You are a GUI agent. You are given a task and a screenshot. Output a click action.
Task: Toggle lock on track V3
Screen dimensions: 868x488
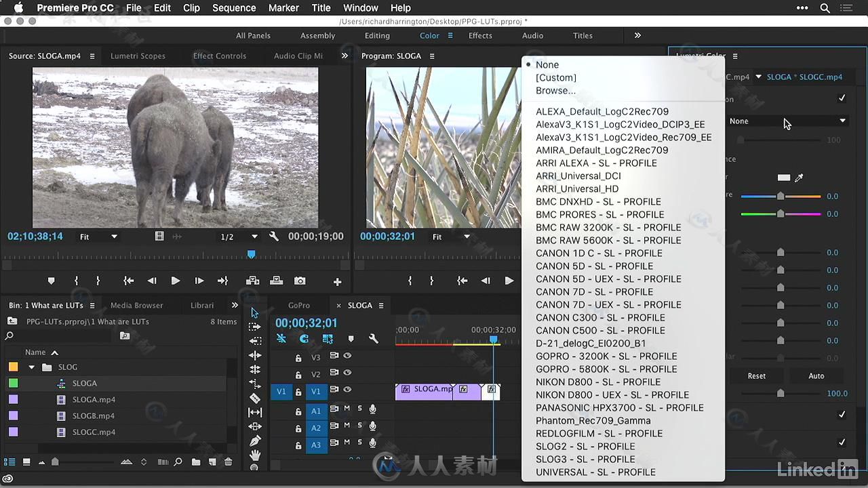tap(298, 358)
